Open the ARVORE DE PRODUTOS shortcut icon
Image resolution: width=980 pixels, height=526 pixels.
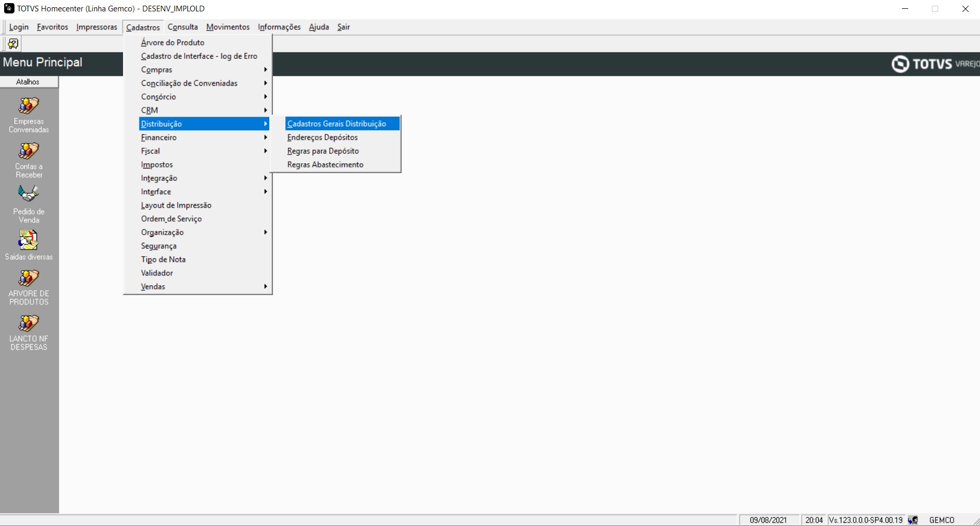pos(28,278)
